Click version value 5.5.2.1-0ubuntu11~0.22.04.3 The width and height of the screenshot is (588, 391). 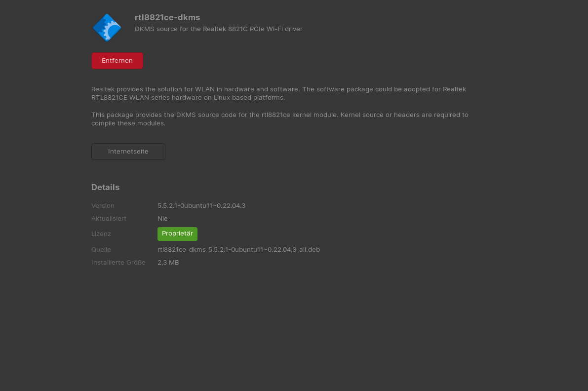(201, 206)
